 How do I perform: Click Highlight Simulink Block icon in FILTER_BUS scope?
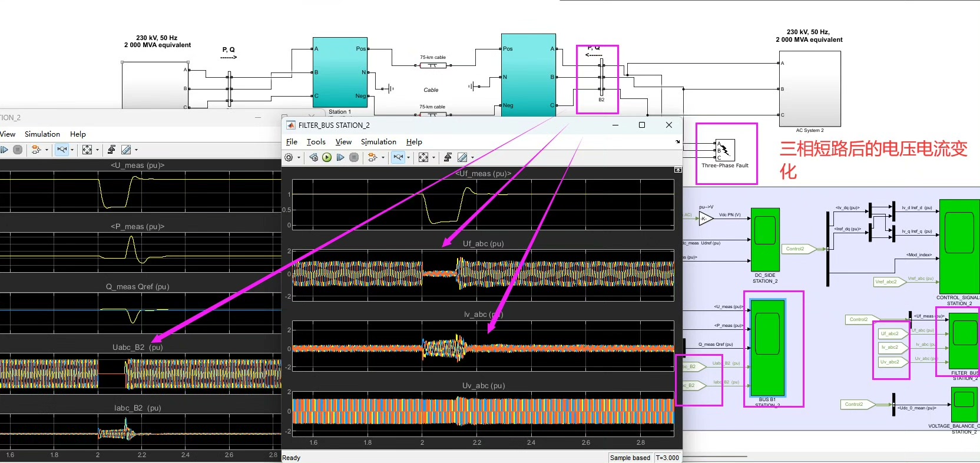372,157
